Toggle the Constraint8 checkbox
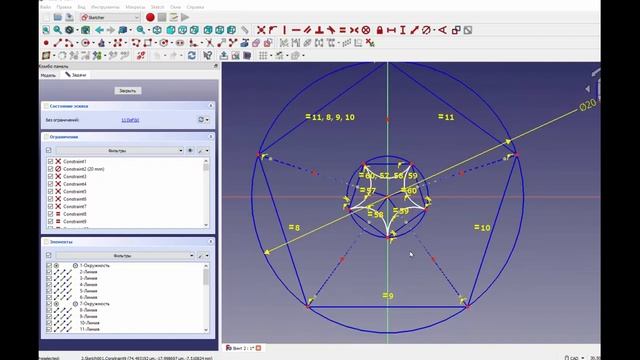Viewport: 640px width, 360px height. point(50,214)
